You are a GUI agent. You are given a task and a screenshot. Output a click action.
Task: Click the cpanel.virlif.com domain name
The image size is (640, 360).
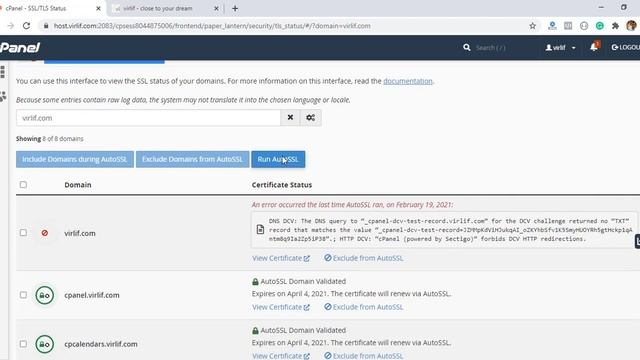92,295
